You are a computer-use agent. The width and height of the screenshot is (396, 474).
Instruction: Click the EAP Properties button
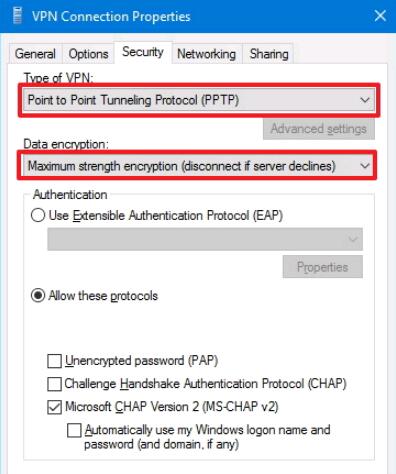coord(322,267)
